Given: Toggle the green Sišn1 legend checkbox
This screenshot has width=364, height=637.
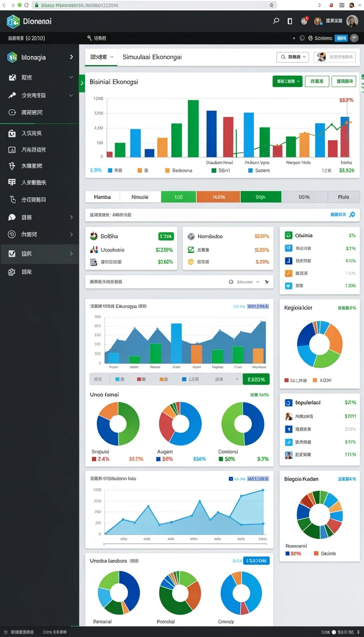Looking at the screenshot, I should coord(214,170).
